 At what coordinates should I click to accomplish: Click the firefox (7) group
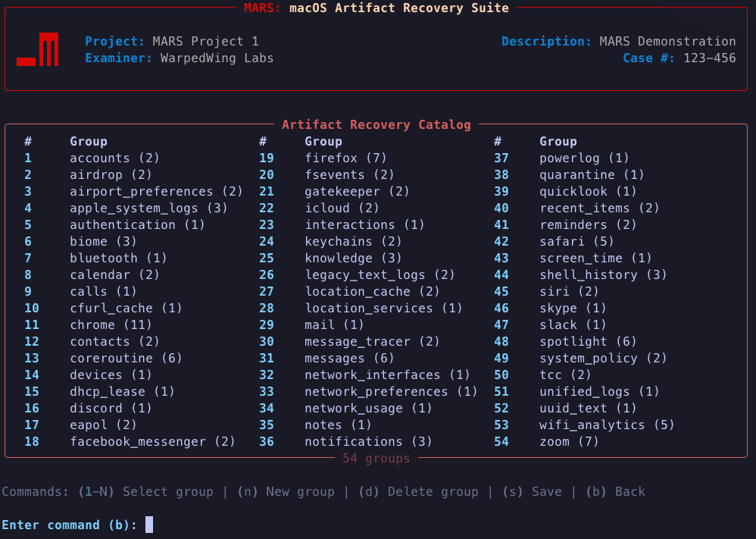[345, 158]
